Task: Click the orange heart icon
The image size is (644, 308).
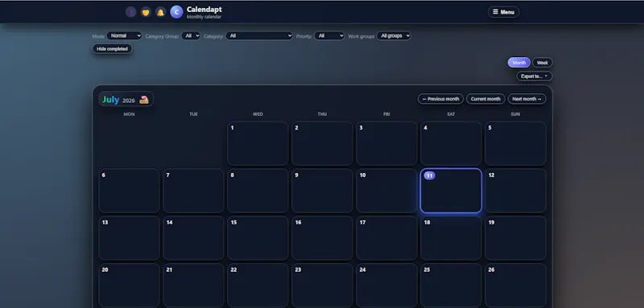Action: coord(146,12)
